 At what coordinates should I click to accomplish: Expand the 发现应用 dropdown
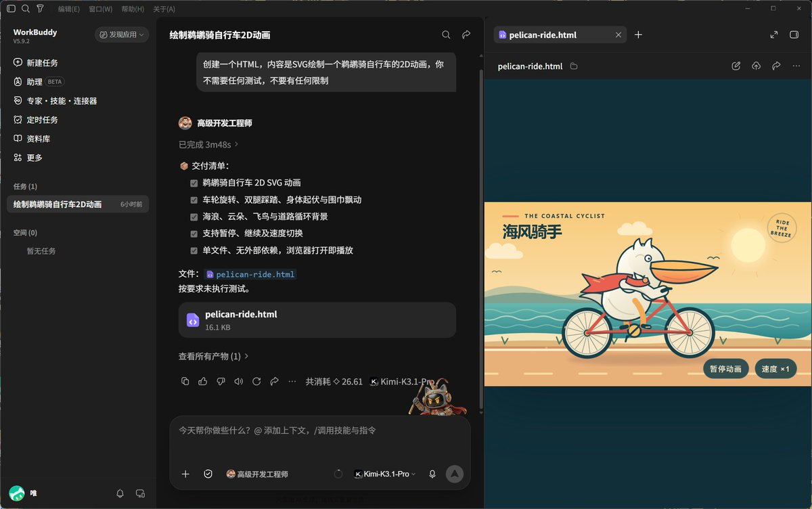click(122, 35)
